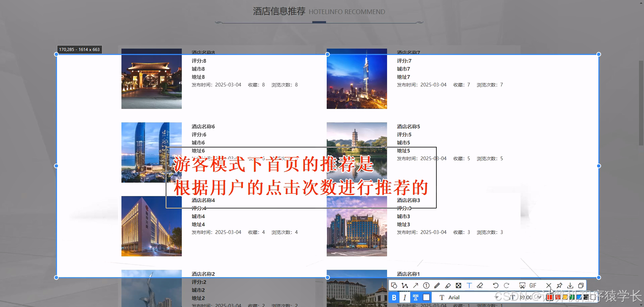Open the Arial font family dropdown
Screen dimensions: 644x307
pyautogui.click(x=469, y=297)
